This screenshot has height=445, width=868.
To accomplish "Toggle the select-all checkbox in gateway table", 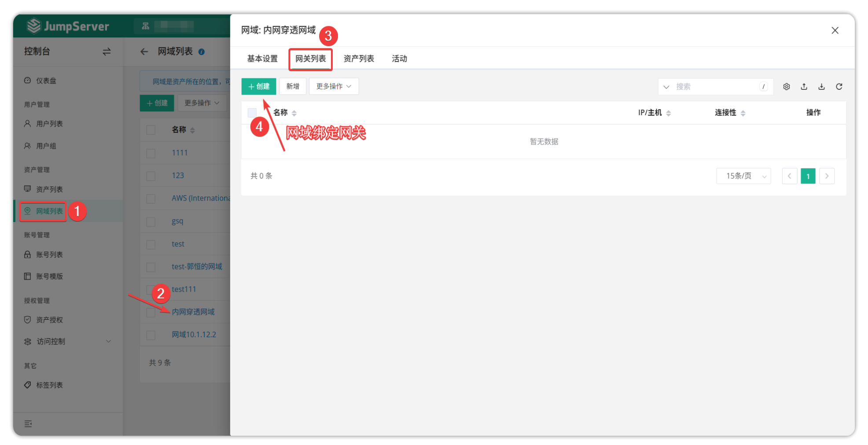I will click(x=252, y=113).
